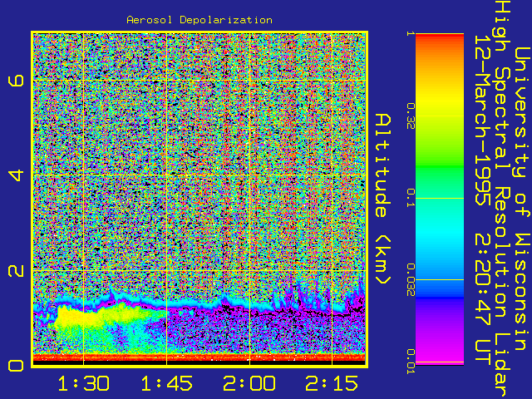Click the 'High Spectral Resolution Lidar' text
This screenshot has width=532, height=399.
click(x=501, y=199)
